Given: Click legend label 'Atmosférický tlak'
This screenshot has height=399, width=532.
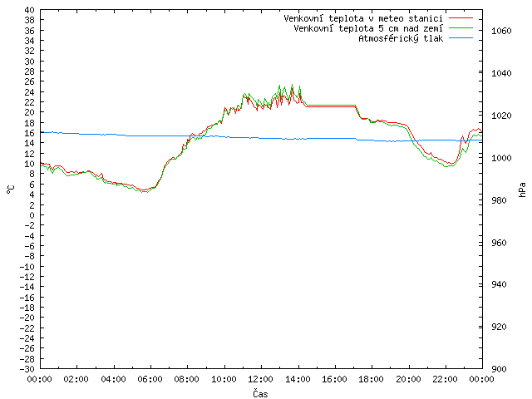Looking at the screenshot, I should (x=401, y=38).
